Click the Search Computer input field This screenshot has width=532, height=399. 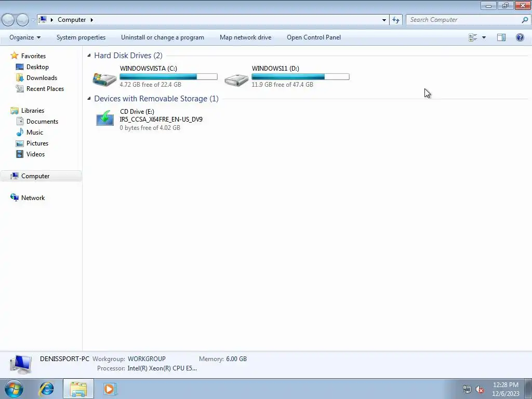pos(463,20)
